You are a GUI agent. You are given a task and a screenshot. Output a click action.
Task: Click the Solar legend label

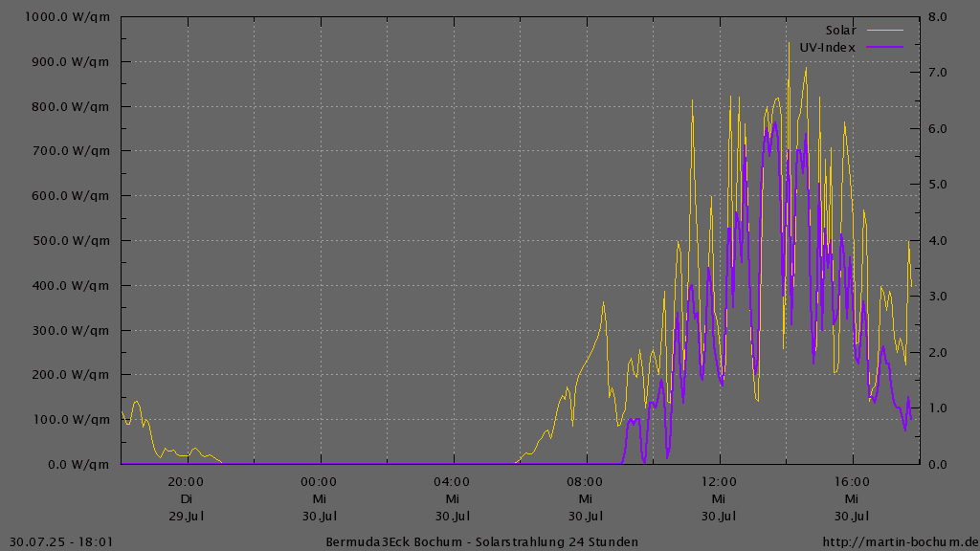[x=840, y=31]
